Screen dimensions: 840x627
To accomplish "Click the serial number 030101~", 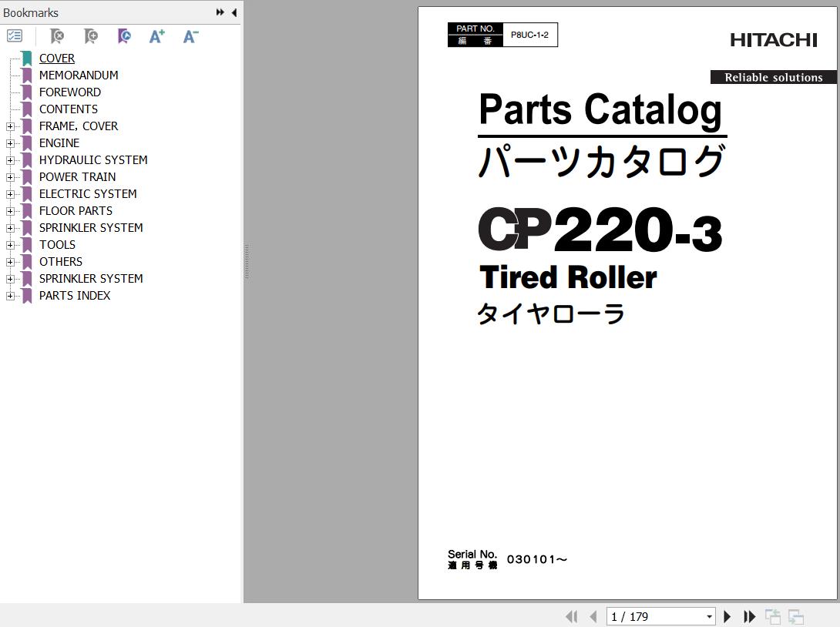I will tap(537, 559).
